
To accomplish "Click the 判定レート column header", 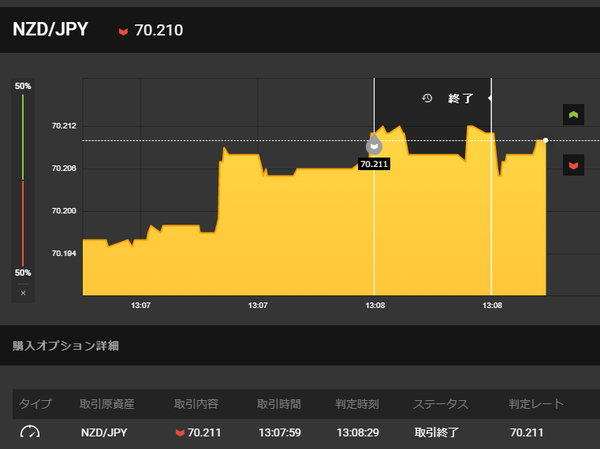I will pyautogui.click(x=536, y=404).
